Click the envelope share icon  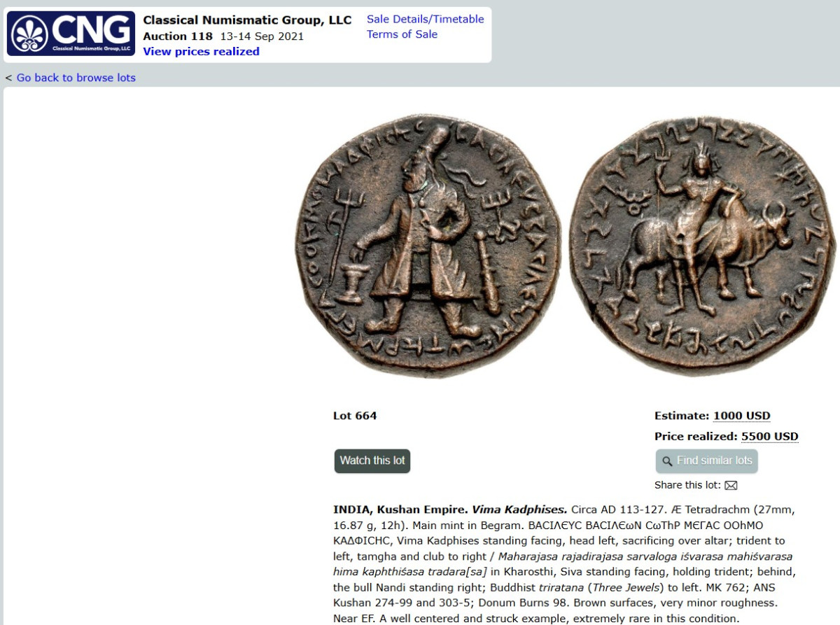click(x=731, y=485)
